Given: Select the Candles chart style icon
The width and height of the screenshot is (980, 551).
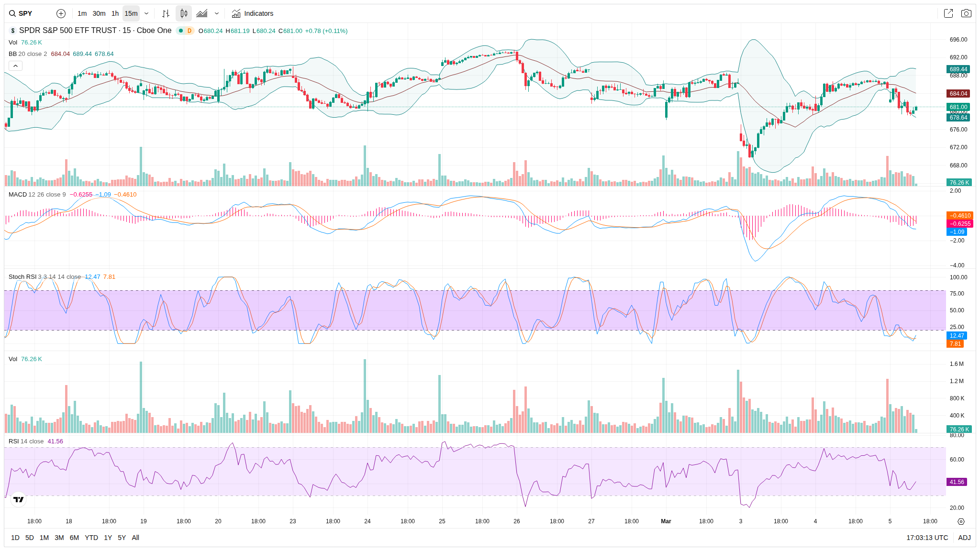Looking at the screenshot, I should point(184,13).
